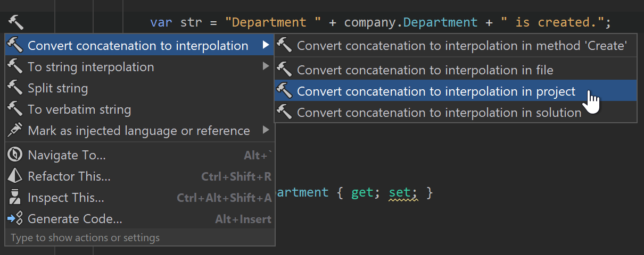This screenshot has width=644, height=255.
Task: Expand 'To string interpolation' submenu arrow
Action: 266,67
